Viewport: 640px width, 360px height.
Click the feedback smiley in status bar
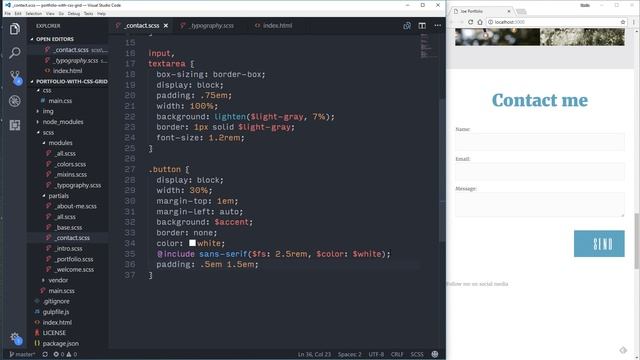tap(435, 354)
